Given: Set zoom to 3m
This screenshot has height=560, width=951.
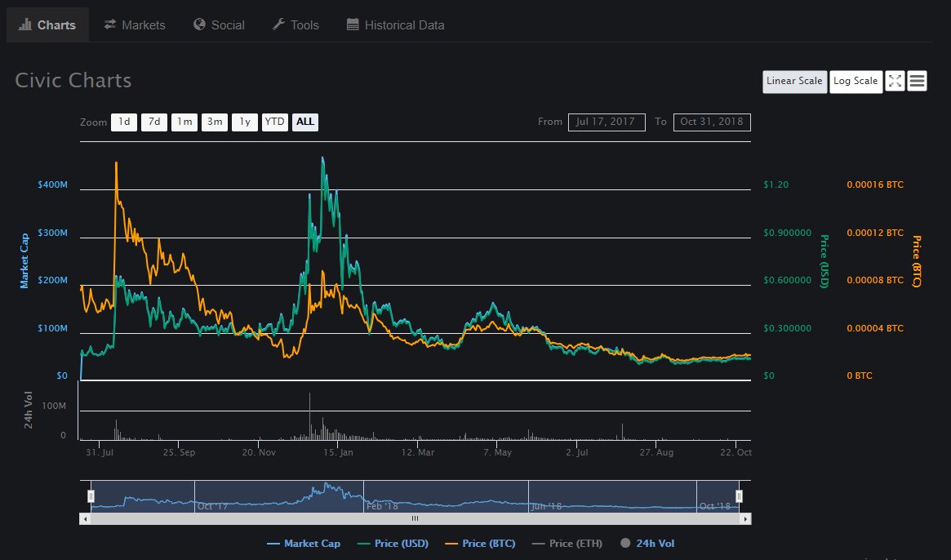Looking at the screenshot, I should pos(215,122).
